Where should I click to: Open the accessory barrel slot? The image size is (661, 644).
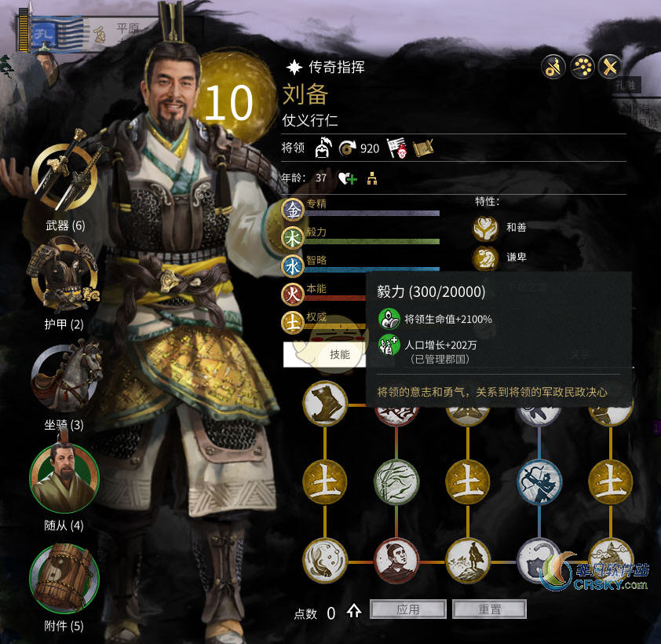(64, 579)
